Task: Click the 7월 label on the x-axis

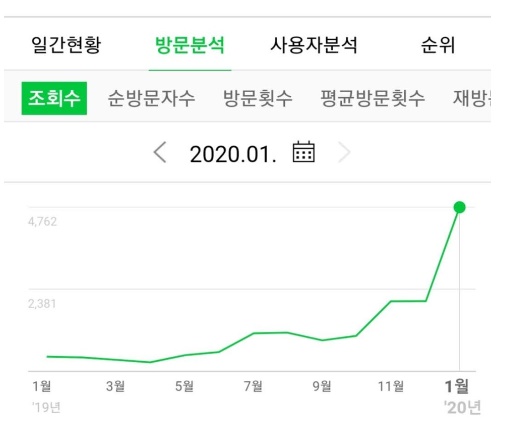Action: [x=253, y=386]
